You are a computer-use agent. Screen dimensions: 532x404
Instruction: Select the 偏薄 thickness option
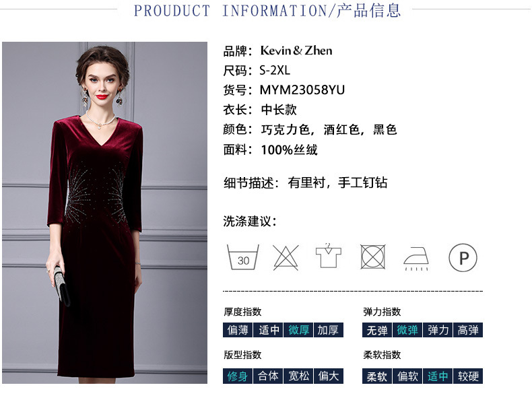point(238,330)
